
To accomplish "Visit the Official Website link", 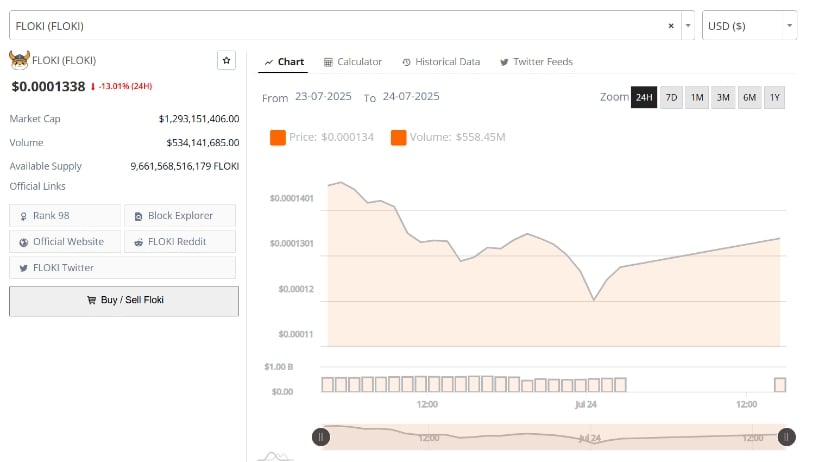I will [65, 242].
